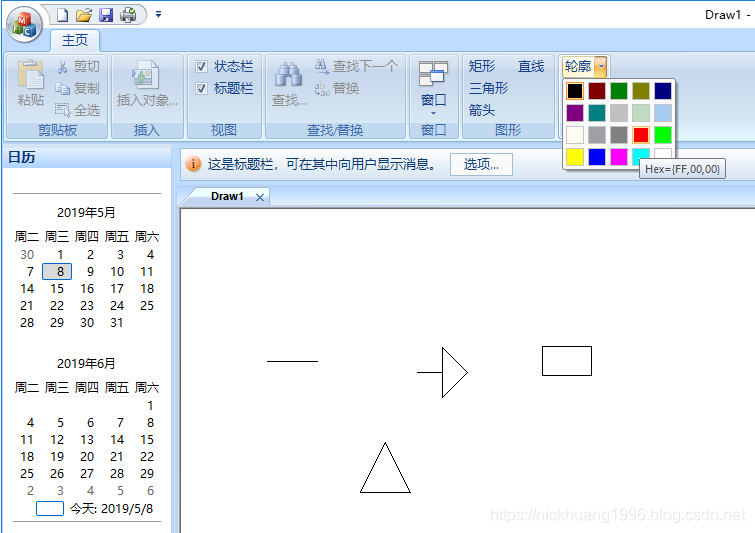Image resolution: width=755 pixels, height=533 pixels.
Task: Select May 8 in the calendar
Action: (57, 272)
